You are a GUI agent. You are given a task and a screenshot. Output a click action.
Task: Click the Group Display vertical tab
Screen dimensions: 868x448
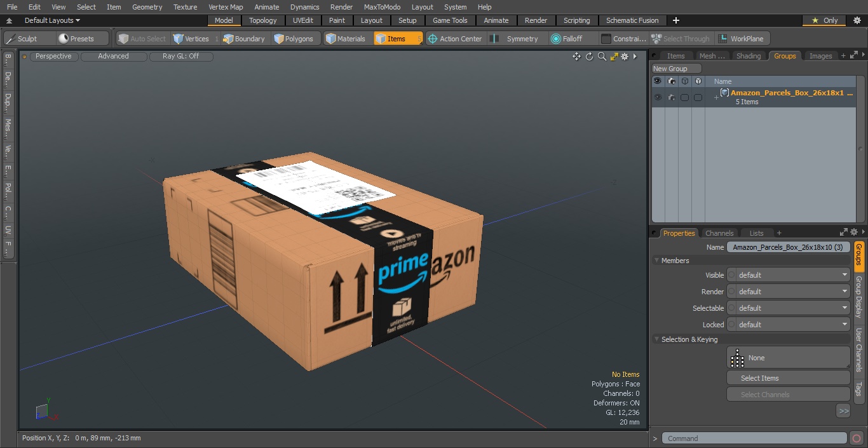coord(858,297)
